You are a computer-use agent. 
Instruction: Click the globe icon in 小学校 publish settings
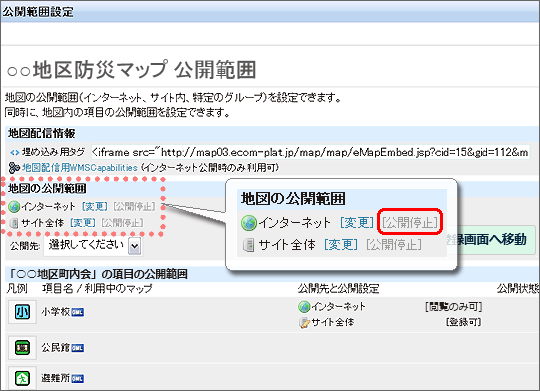304,307
